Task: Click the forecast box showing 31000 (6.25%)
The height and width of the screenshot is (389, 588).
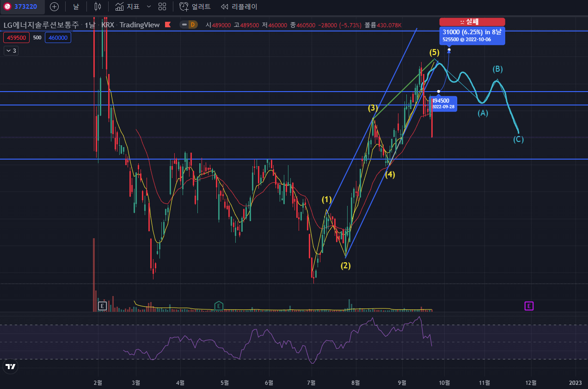Action: [x=472, y=35]
